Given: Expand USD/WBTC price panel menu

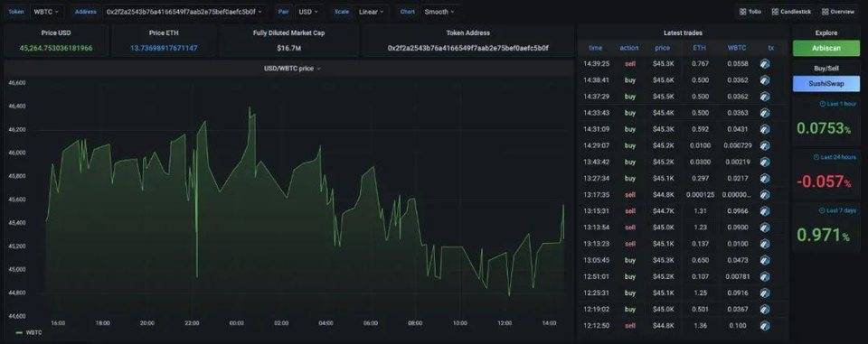Looking at the screenshot, I should (292, 69).
